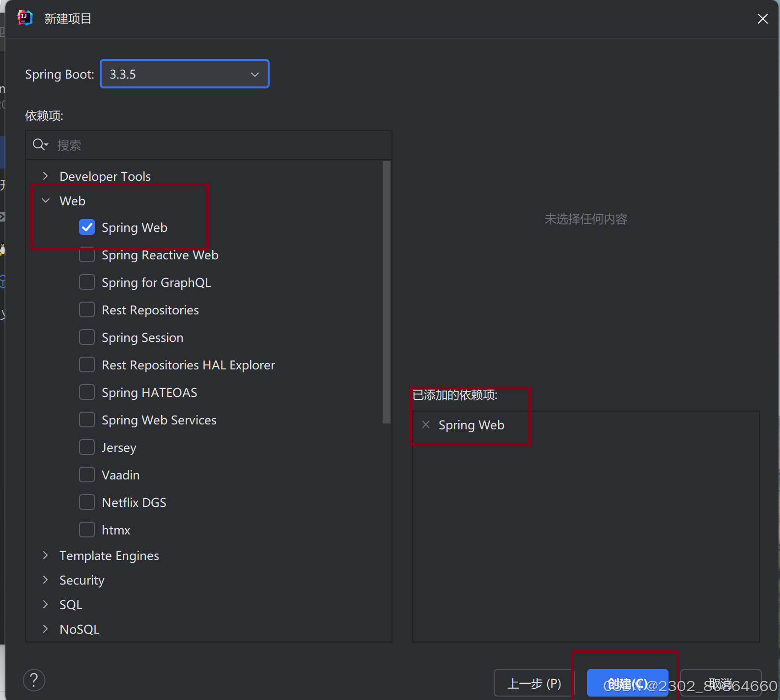Viewport: 780px width, 700px height.
Task: Click the 上一步 (P) previous button
Action: tap(534, 683)
